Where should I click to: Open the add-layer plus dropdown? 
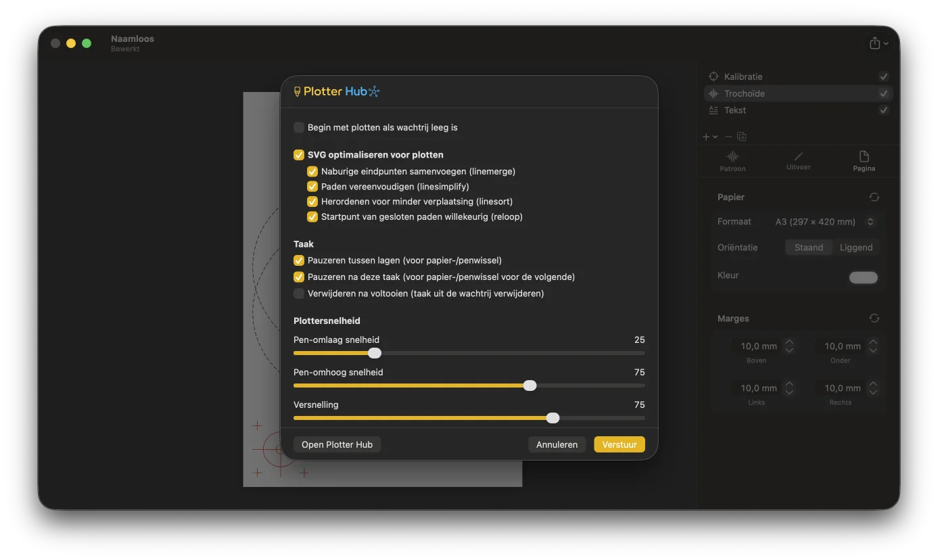pos(710,137)
